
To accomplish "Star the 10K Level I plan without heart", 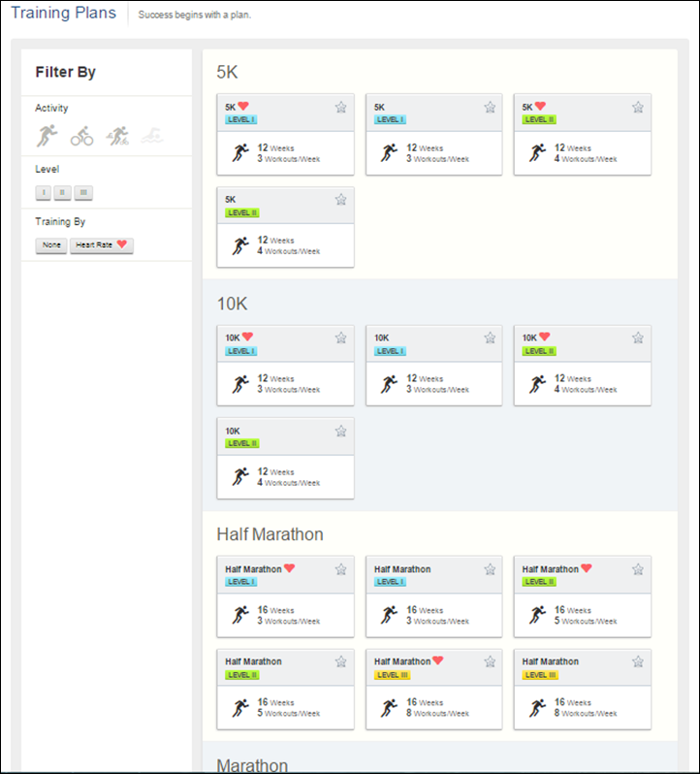I will coord(490,339).
